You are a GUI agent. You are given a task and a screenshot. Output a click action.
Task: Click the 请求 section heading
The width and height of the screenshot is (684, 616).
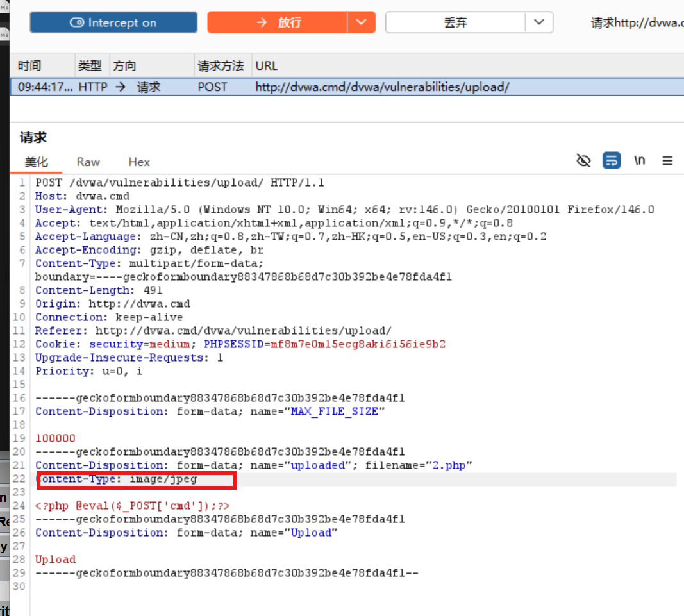pyautogui.click(x=33, y=137)
